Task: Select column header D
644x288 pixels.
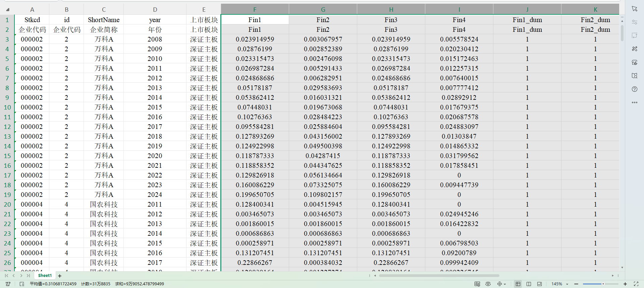Action: (155, 10)
